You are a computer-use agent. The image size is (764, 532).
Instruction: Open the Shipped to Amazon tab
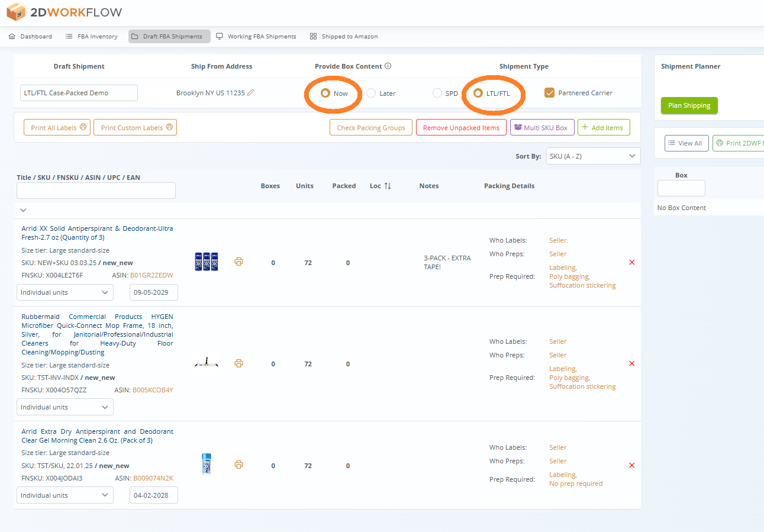349,36
